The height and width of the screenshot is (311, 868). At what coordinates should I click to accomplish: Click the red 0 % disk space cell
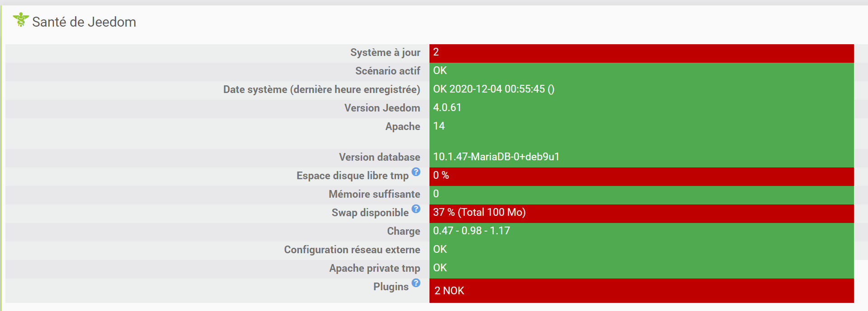point(441,176)
